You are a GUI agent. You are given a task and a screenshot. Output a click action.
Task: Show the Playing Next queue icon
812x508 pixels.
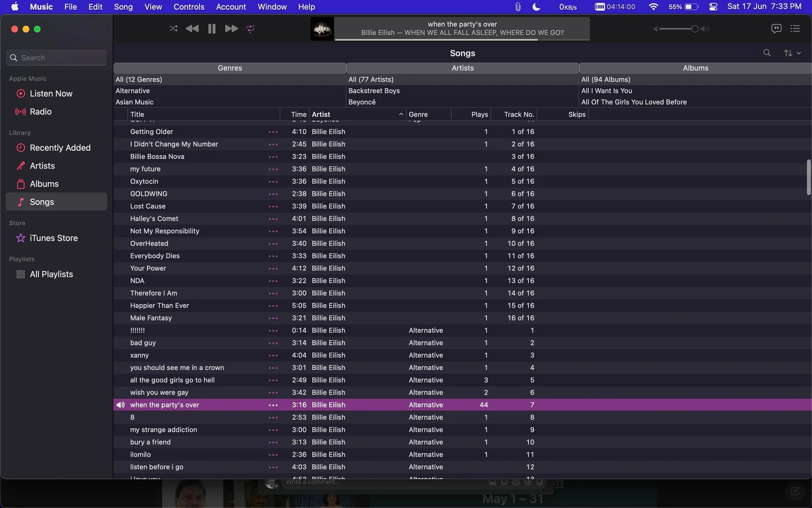coord(795,29)
